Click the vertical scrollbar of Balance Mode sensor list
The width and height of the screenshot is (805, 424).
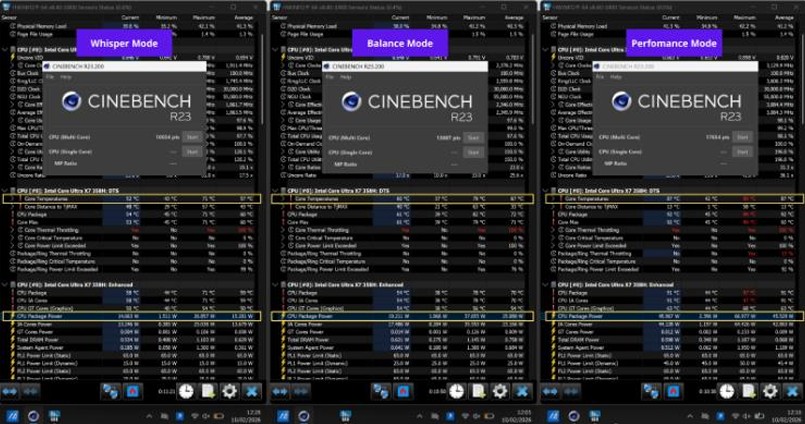(533, 80)
